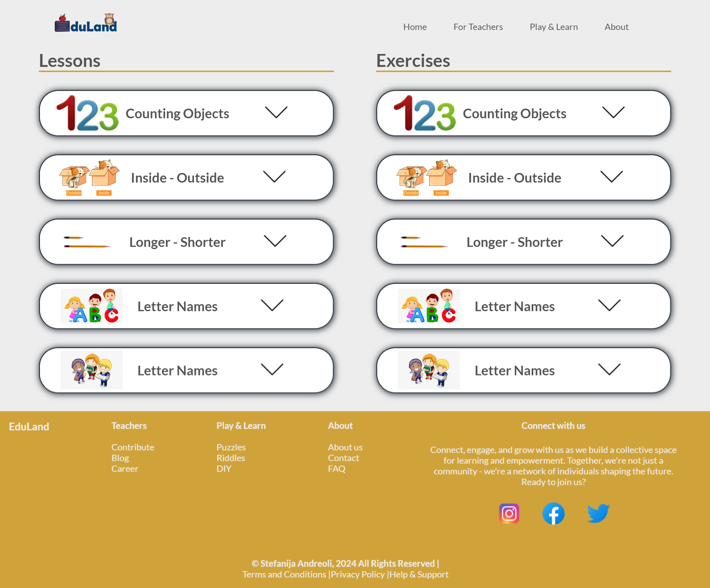
Task: Click the Puzzles footer button
Action: (x=231, y=446)
